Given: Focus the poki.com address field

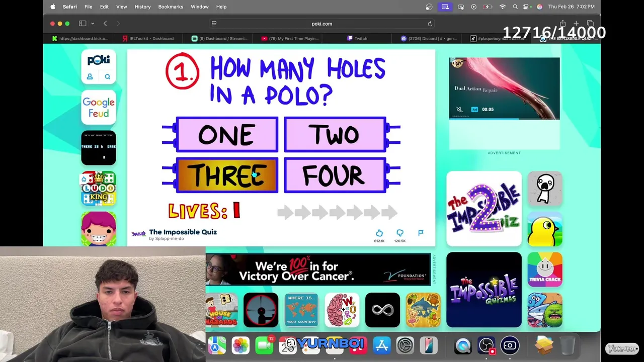Looking at the screenshot, I should point(322,24).
